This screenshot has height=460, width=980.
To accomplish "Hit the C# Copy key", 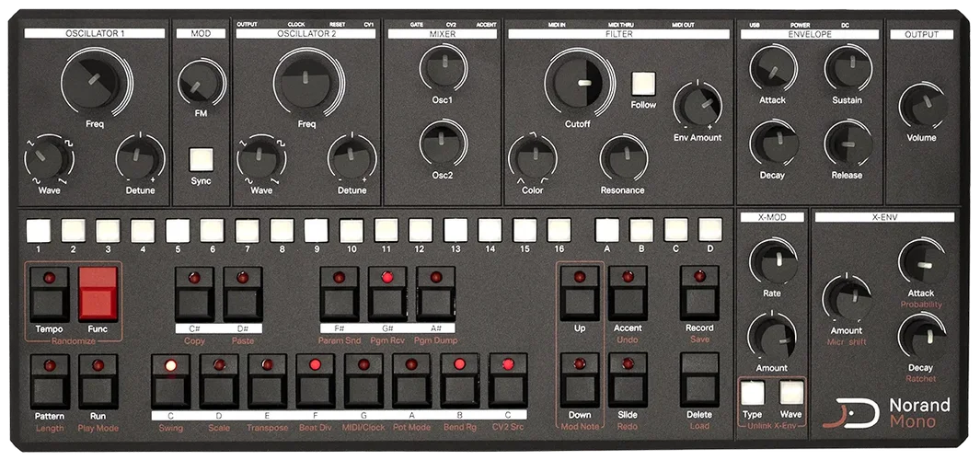I will pyautogui.click(x=194, y=294).
